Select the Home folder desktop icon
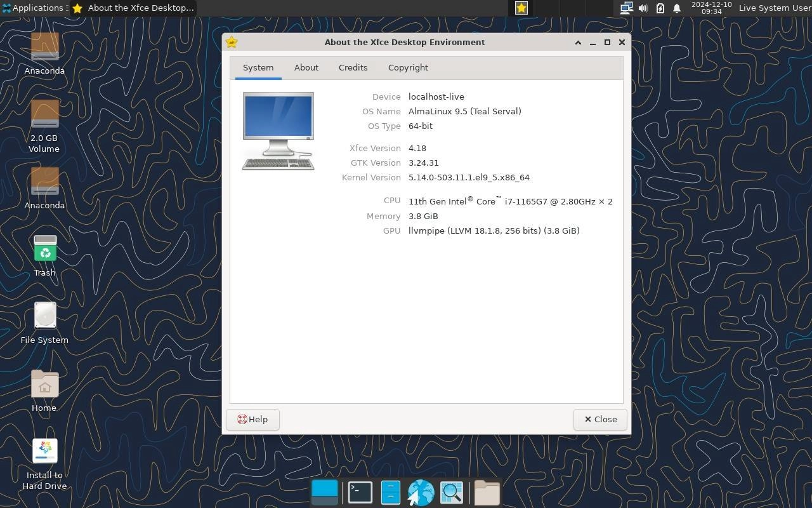Image resolution: width=812 pixels, height=508 pixels. (44, 391)
